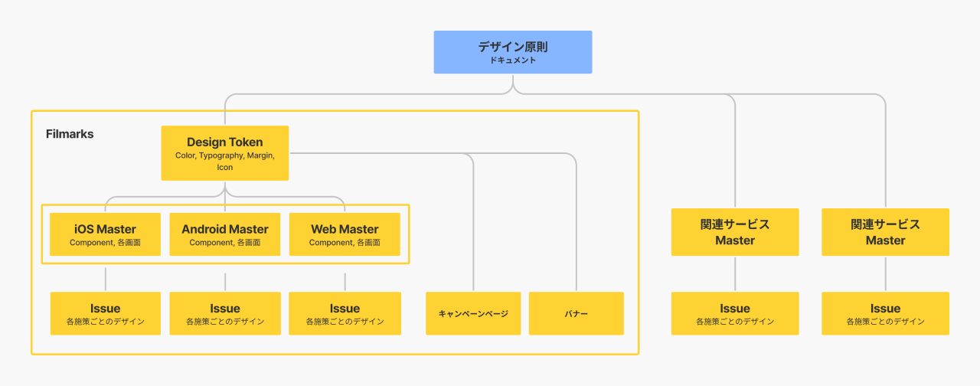Select the rightmost 関連サービス Master box
This screenshot has height=386, width=980.
click(x=886, y=232)
